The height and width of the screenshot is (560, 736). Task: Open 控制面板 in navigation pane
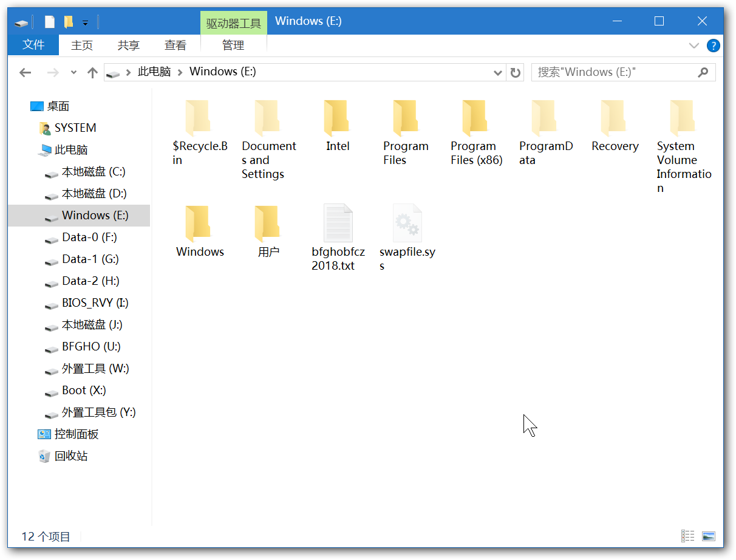click(77, 434)
